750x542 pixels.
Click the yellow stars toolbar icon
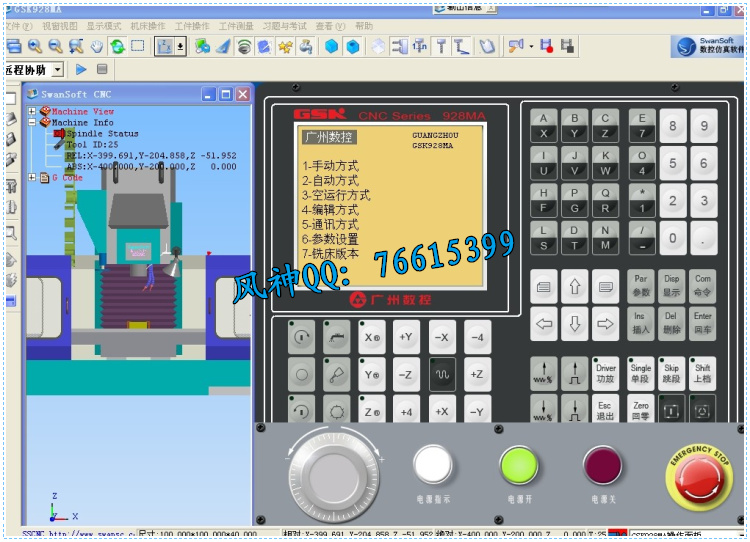pyautogui.click(x=286, y=47)
